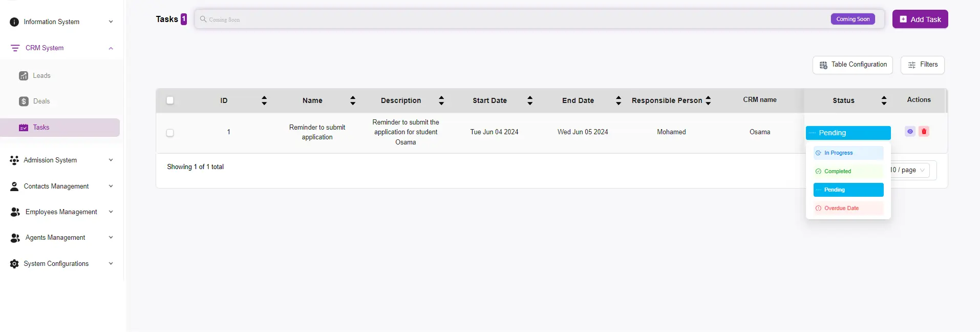Screen dimensions: 980x332
Task: Click the red delete task icon
Action: pos(924,132)
